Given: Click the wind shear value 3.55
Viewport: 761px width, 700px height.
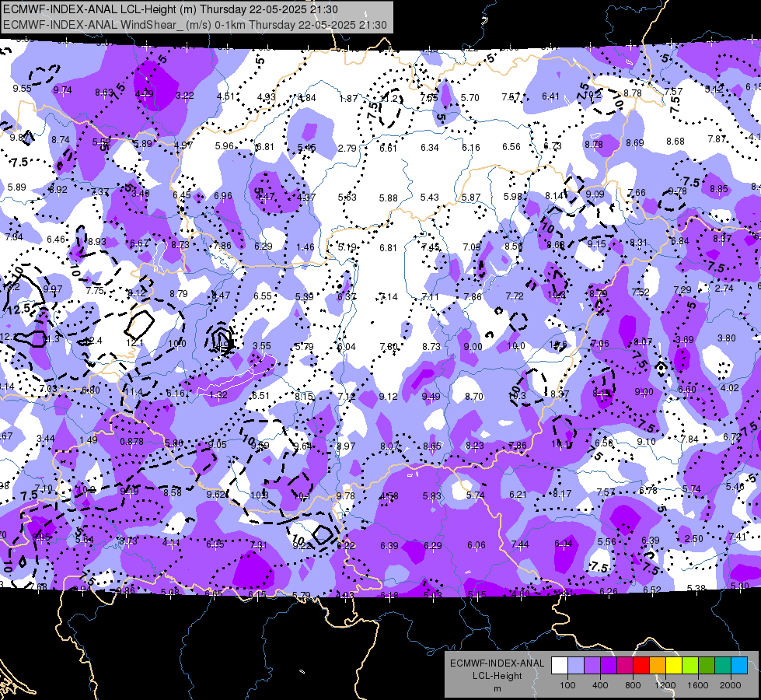Looking at the screenshot, I should (x=262, y=346).
